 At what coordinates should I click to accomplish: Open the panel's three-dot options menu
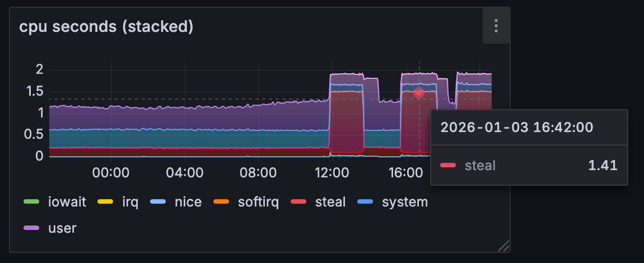pyautogui.click(x=496, y=26)
